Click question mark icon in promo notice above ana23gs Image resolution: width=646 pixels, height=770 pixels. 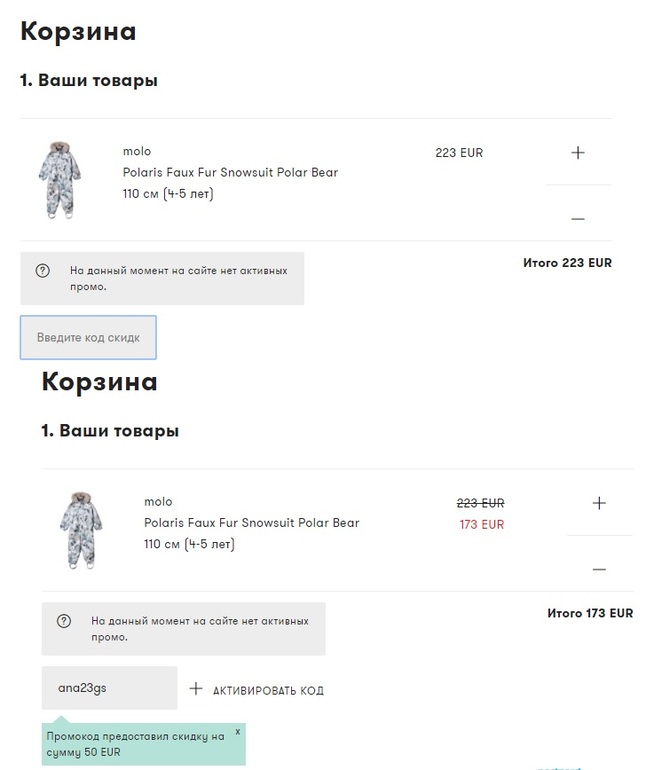64,620
